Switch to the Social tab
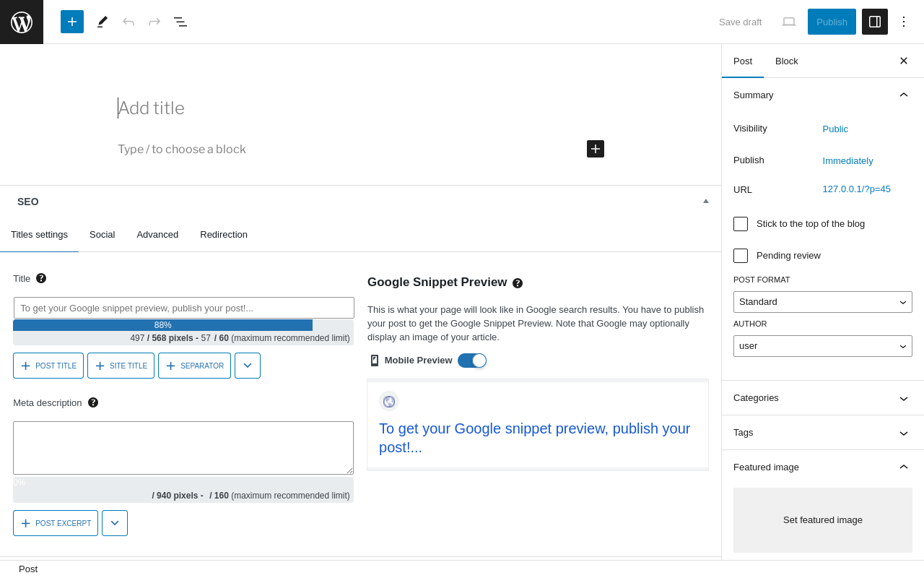924x578 pixels. point(103,235)
